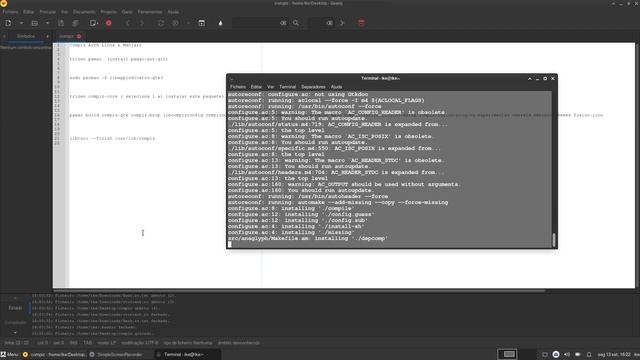Click the Save file icon in Geany toolbar

coord(61,23)
